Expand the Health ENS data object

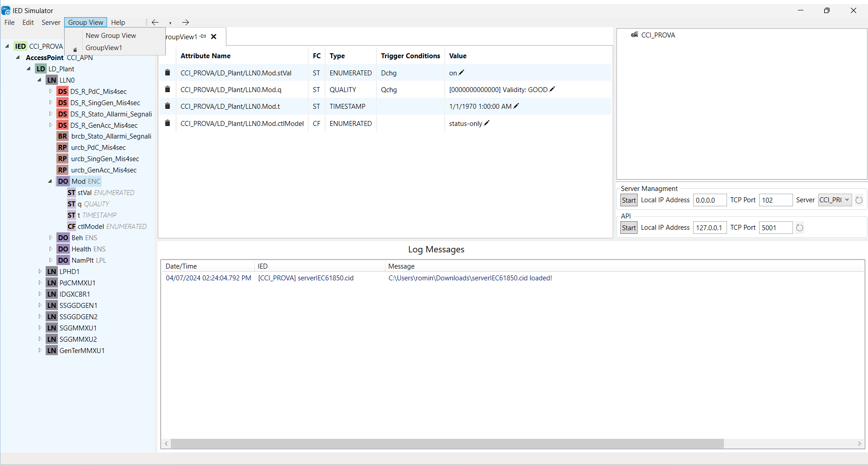click(51, 249)
